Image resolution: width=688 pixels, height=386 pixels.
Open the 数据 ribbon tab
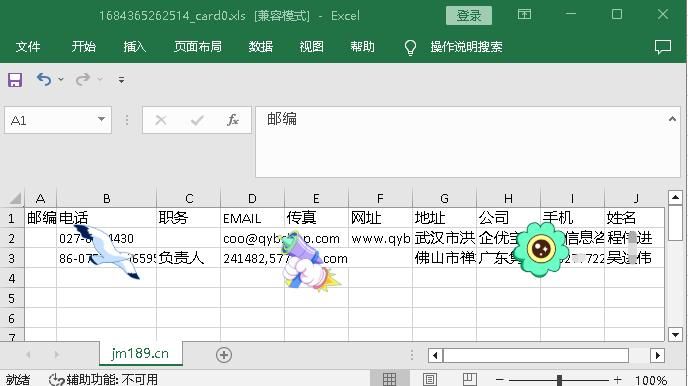pos(261,46)
